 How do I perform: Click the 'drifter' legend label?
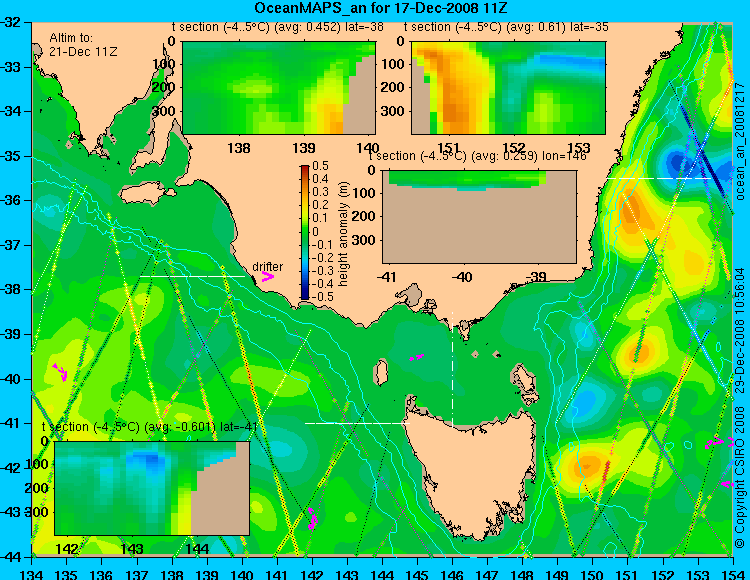(267, 266)
